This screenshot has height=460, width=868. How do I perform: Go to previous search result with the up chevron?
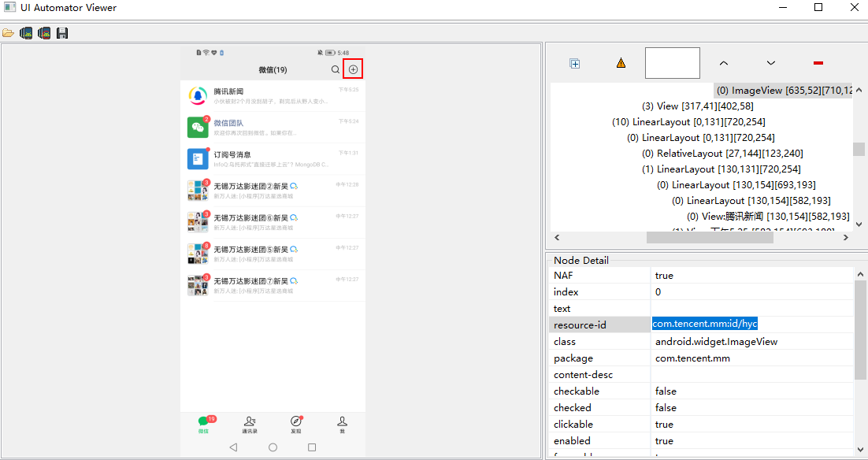724,63
